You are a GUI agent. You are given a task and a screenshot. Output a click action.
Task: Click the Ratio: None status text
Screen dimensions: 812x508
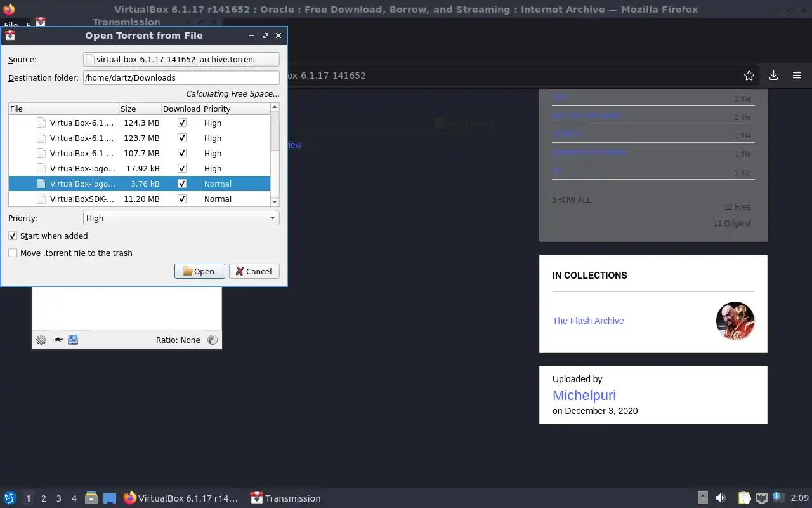coord(178,340)
